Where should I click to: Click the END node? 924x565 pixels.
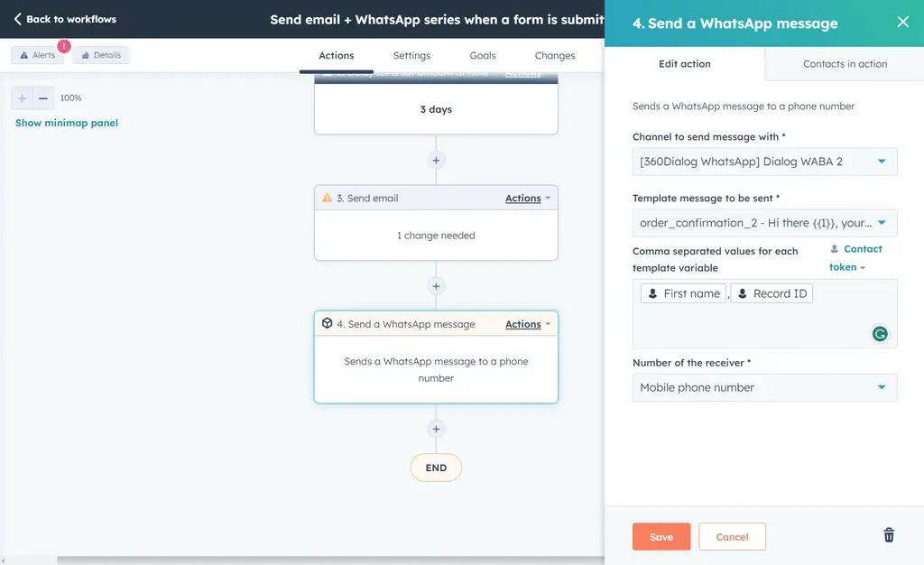pos(436,468)
